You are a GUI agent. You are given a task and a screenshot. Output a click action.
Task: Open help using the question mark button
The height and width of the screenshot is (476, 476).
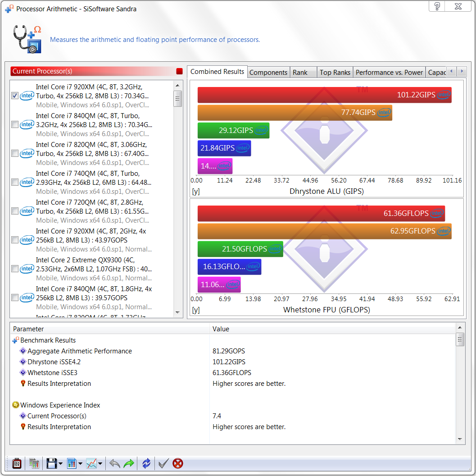tap(437, 6)
